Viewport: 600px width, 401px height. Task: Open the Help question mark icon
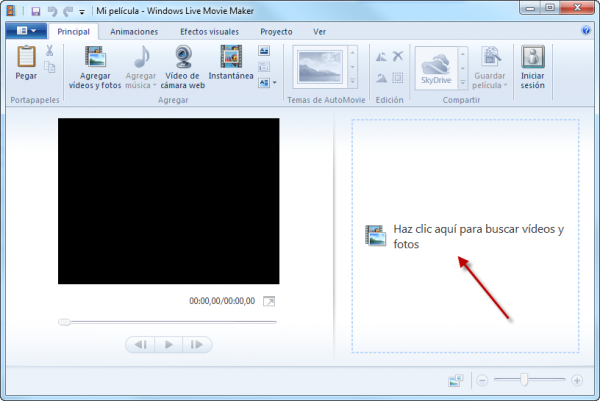(x=585, y=31)
